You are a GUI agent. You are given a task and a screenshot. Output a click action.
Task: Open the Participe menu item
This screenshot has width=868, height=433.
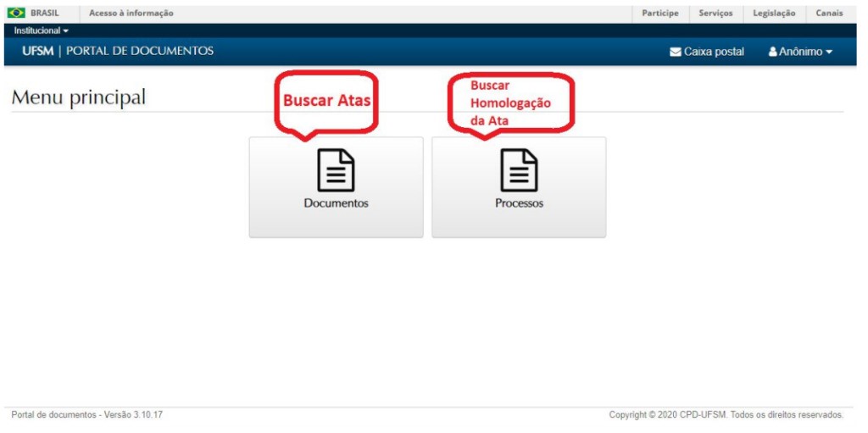click(659, 13)
